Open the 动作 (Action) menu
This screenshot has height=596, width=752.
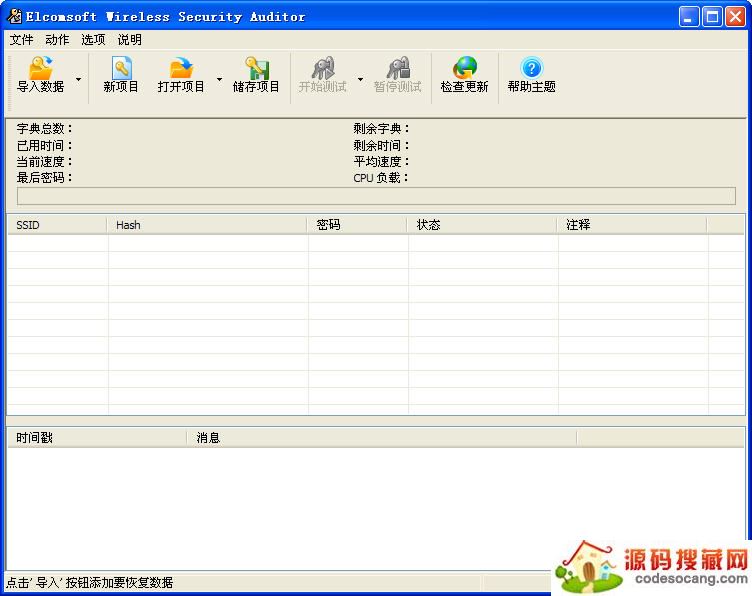[57, 40]
